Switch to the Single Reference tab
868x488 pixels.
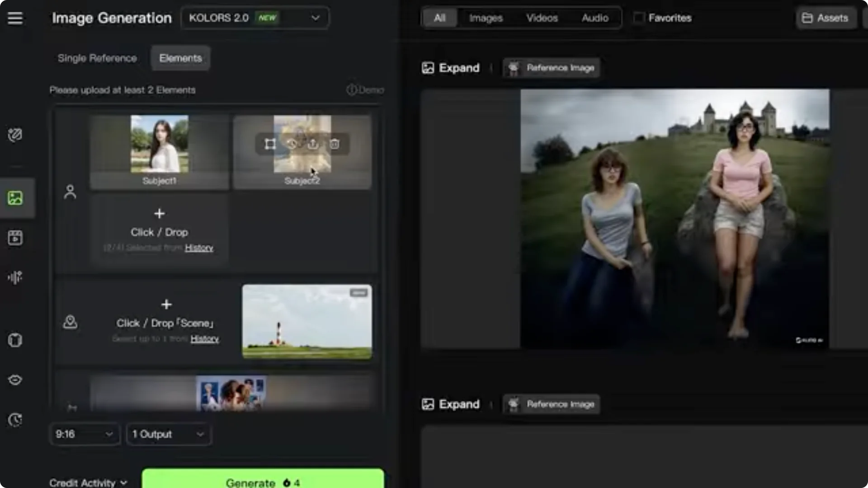click(97, 58)
